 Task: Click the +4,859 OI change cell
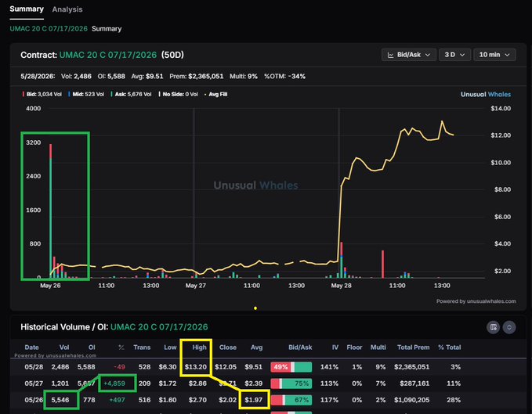114,383
